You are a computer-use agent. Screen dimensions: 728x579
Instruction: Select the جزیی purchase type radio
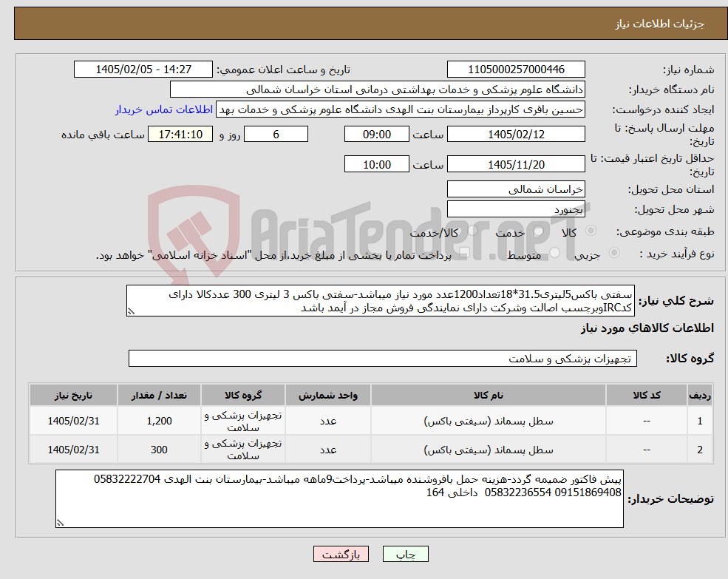tap(613, 252)
